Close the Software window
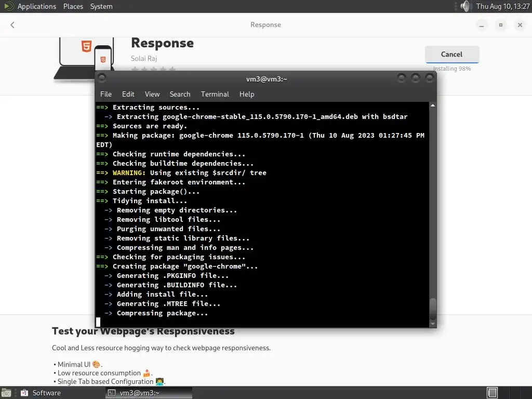The width and height of the screenshot is (532, 399). point(520,25)
